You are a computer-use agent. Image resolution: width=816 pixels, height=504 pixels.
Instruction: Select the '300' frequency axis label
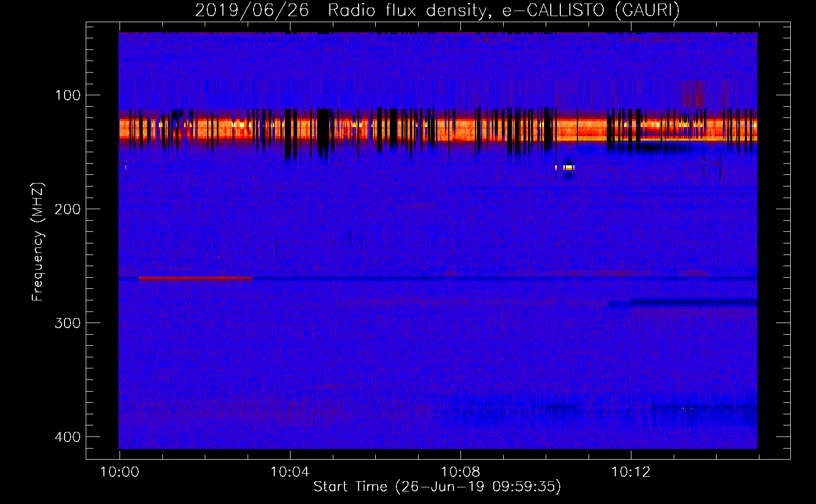pyautogui.click(x=68, y=323)
